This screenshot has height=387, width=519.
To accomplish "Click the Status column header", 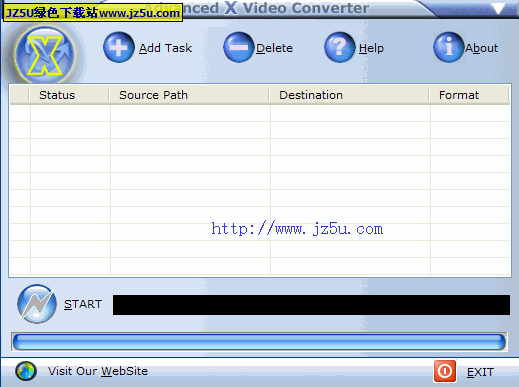I will tap(69, 95).
